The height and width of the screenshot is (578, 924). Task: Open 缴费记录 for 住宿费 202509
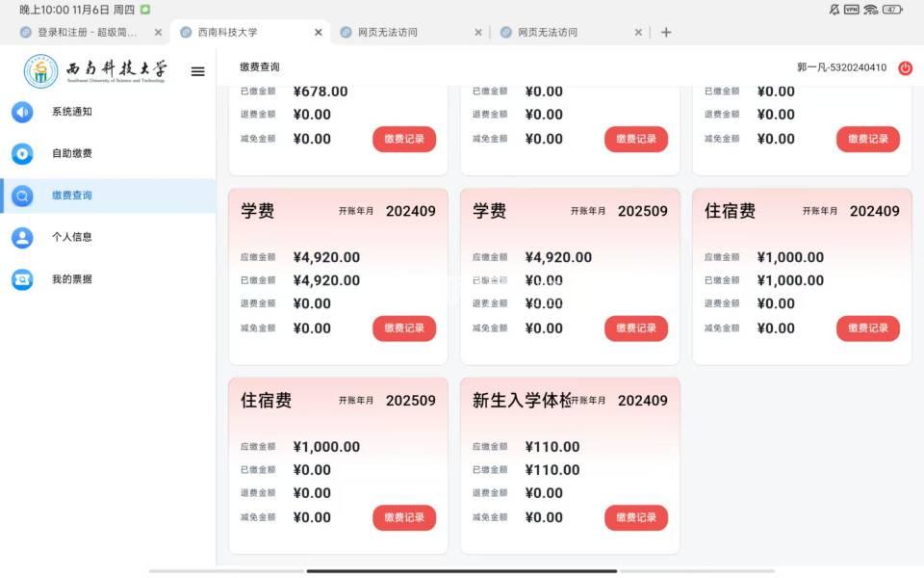404,517
